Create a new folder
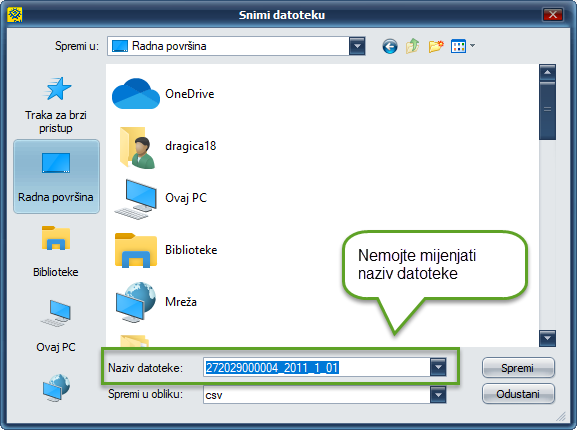Screen dimensions: 577x430 pyautogui.click(x=436, y=46)
